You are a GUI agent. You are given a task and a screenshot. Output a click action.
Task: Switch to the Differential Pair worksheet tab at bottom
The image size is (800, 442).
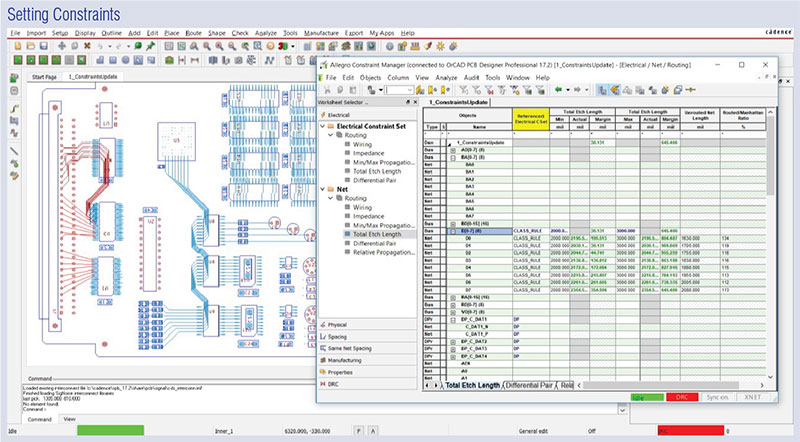pyautogui.click(x=530, y=385)
